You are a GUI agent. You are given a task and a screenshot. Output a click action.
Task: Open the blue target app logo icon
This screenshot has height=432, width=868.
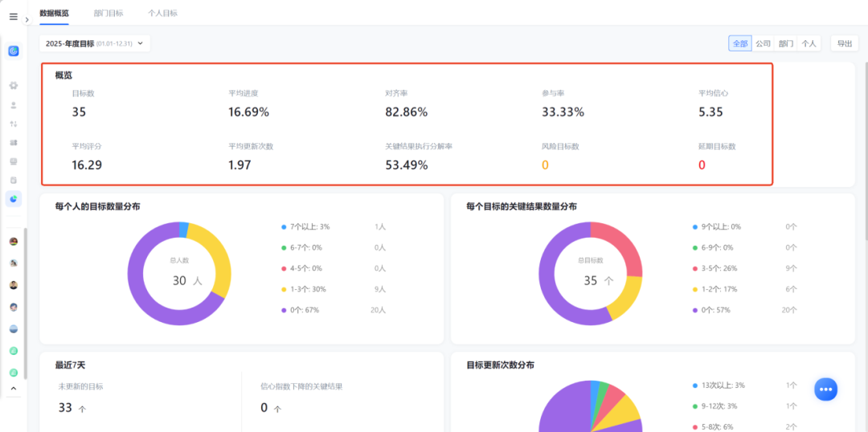coord(14,51)
